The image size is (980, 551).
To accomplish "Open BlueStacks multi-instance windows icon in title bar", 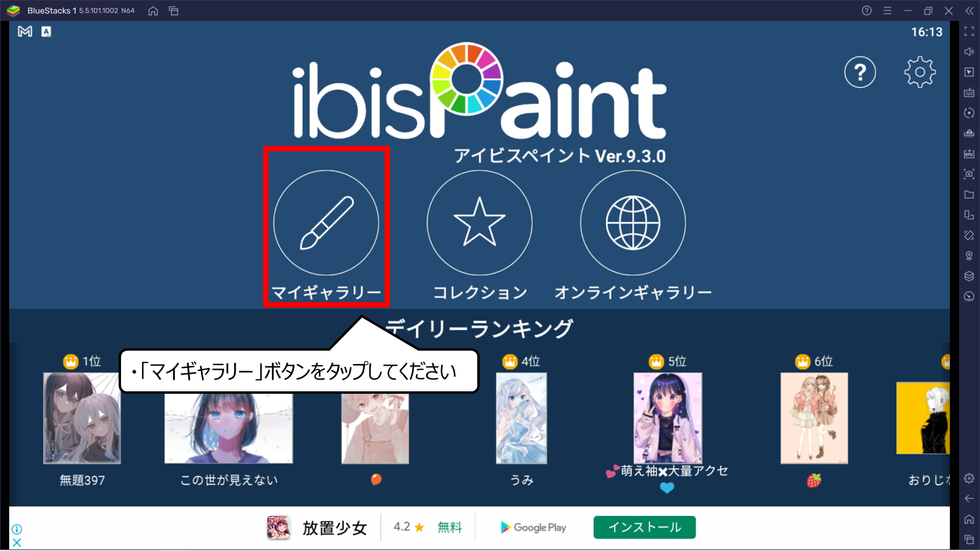I will 173,11.
